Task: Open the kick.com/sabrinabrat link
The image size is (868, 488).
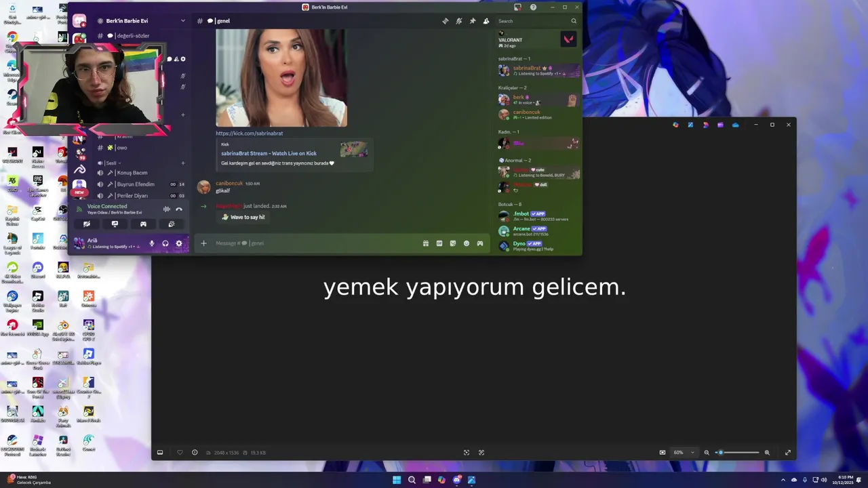Action: point(250,134)
